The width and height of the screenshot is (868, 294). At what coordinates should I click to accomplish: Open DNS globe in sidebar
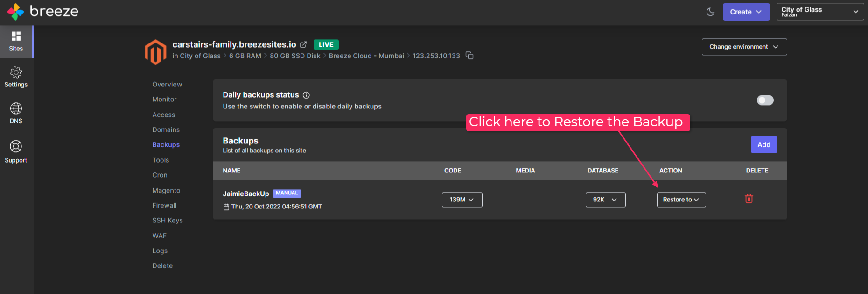pos(16,114)
